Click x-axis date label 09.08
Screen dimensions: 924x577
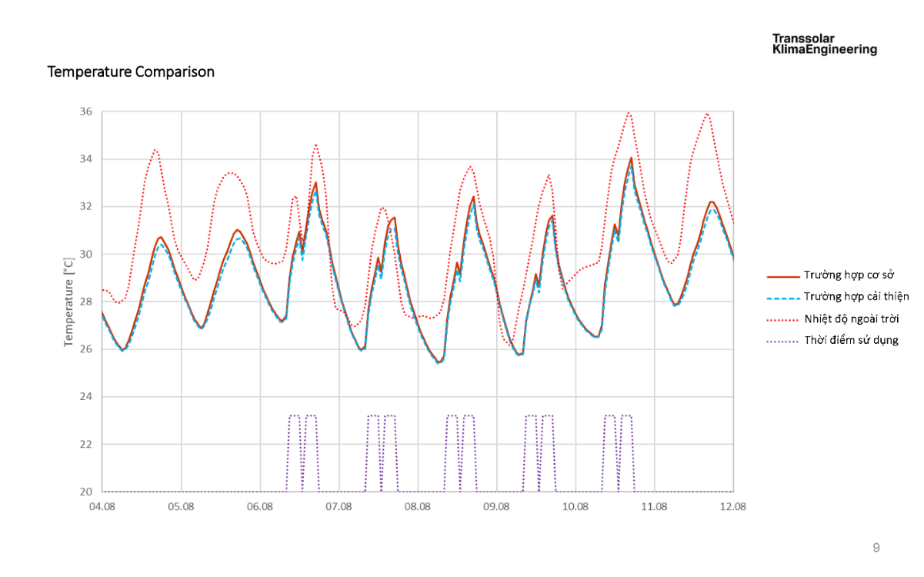[497, 507]
